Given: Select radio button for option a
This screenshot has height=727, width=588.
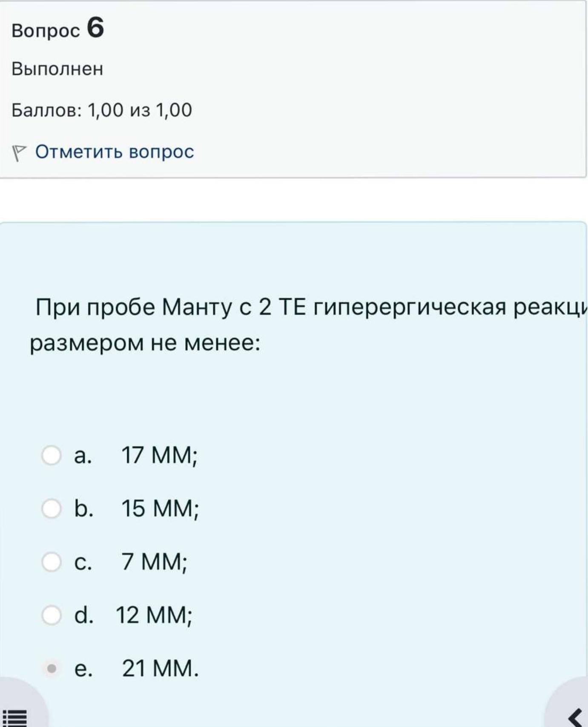Looking at the screenshot, I should (x=52, y=455).
